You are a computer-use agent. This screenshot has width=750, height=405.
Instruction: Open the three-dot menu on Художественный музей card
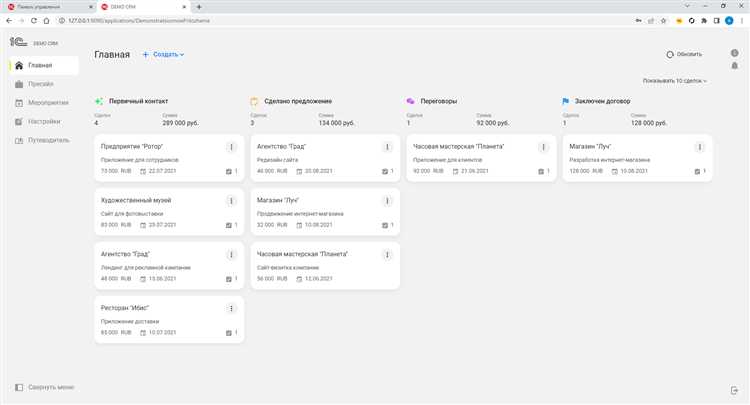pyautogui.click(x=231, y=201)
